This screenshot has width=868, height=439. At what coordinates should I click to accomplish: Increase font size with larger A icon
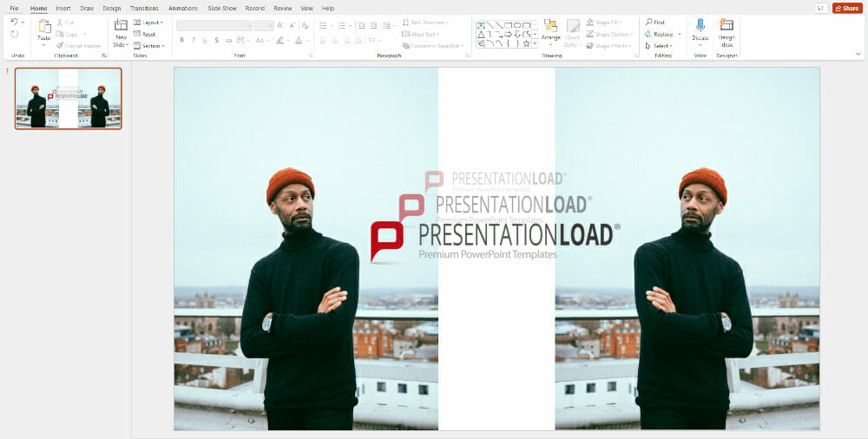coord(280,25)
